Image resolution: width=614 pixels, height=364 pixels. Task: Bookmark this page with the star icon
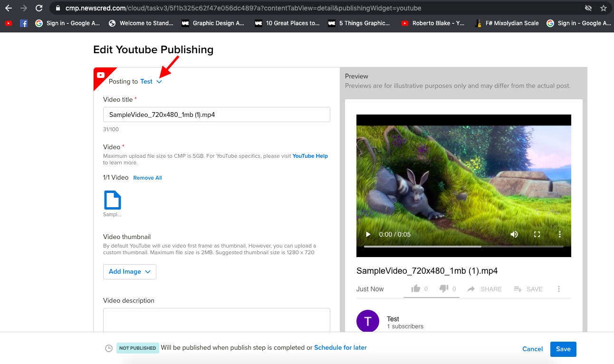coord(604,8)
